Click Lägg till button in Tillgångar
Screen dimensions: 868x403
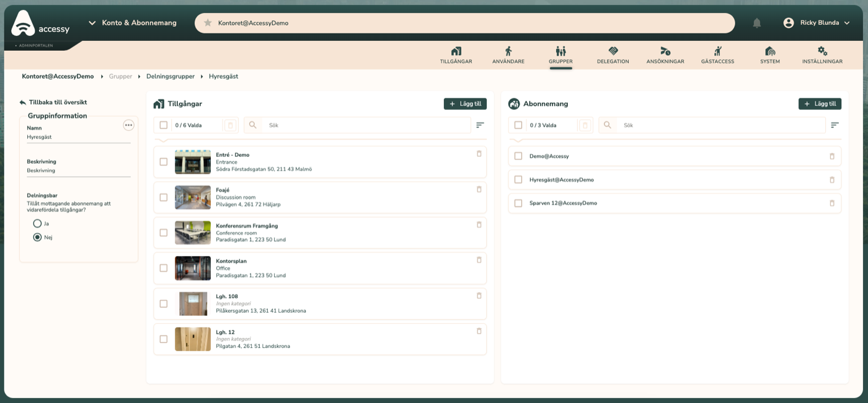point(465,104)
